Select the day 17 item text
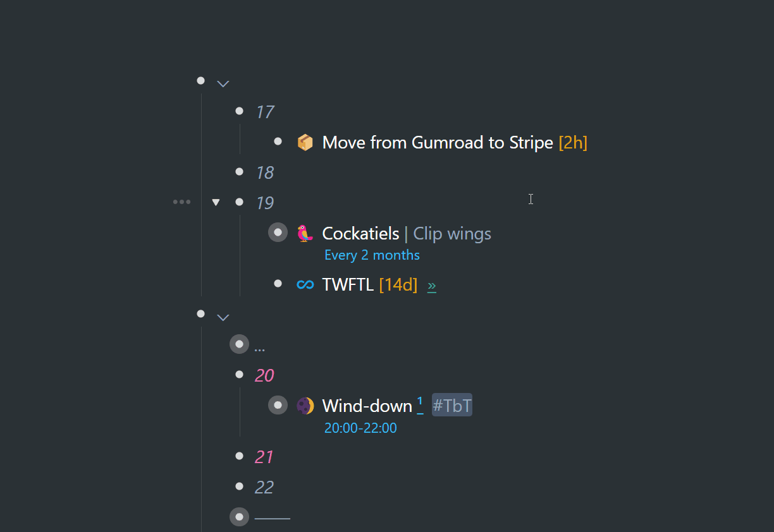This screenshot has width=774, height=532. click(264, 112)
